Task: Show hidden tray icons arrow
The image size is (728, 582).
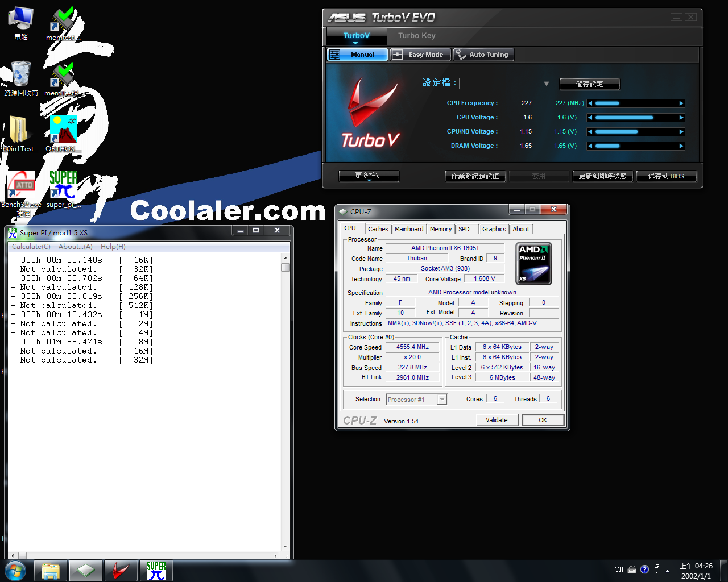Action: coord(667,570)
